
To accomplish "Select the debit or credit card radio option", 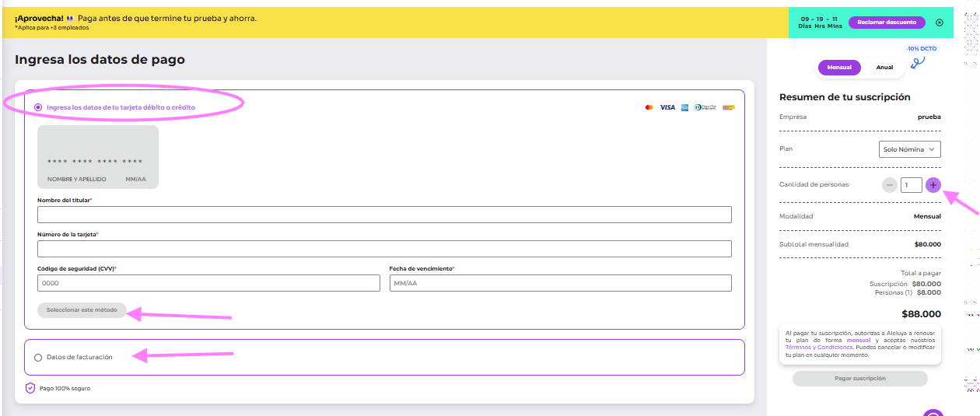I will pyautogui.click(x=38, y=107).
